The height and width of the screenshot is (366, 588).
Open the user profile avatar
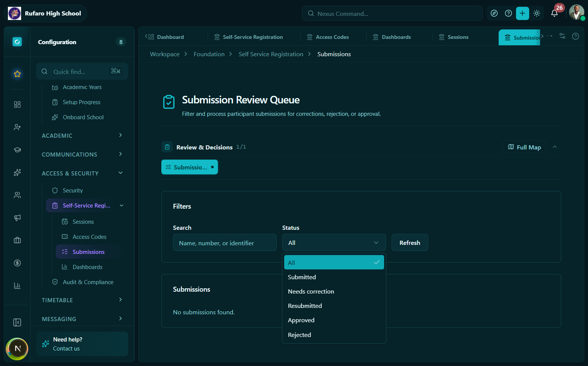[577, 12]
